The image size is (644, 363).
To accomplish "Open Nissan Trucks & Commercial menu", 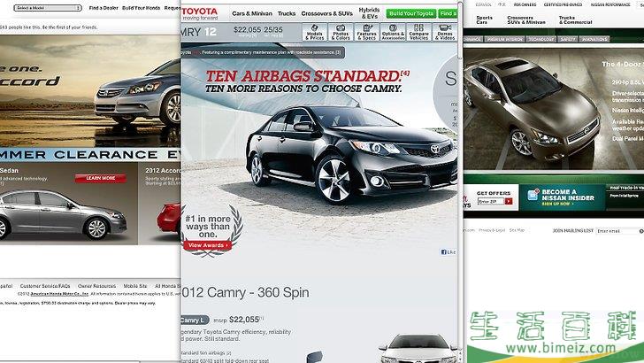I will click(x=575, y=19).
